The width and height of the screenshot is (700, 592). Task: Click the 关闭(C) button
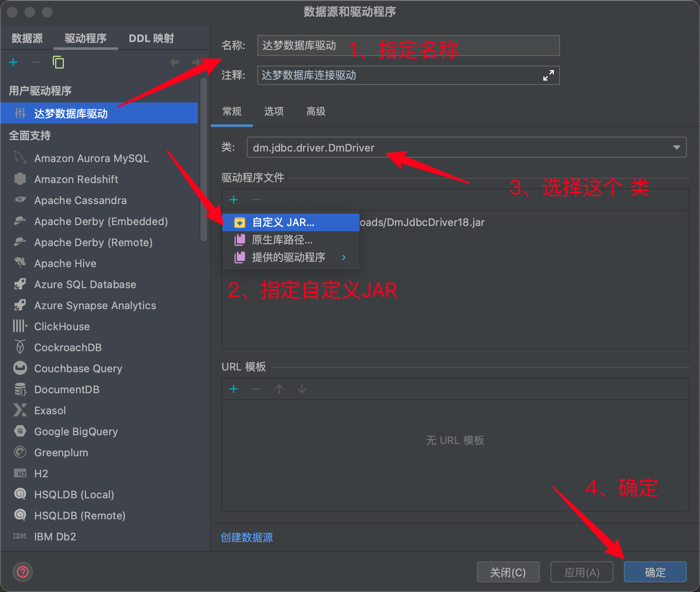pos(508,572)
